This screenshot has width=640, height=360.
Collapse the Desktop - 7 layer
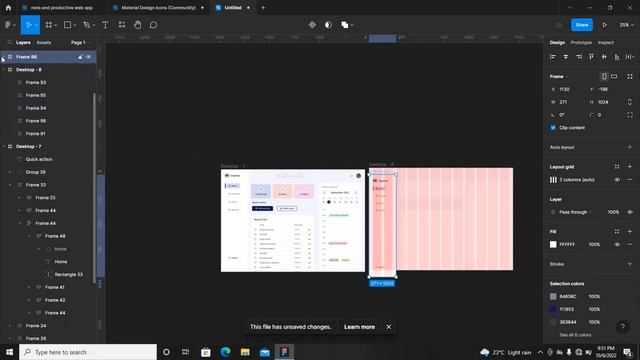click(x=4, y=147)
